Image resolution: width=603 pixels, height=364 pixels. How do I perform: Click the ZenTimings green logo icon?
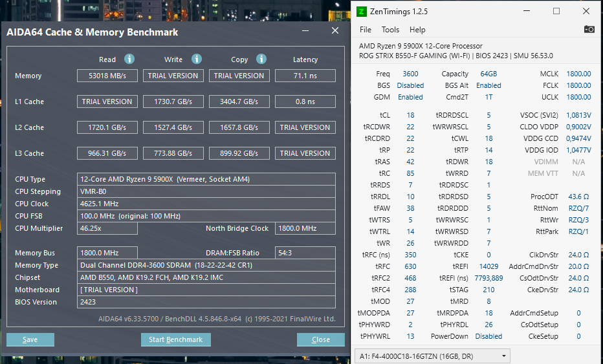click(x=362, y=12)
